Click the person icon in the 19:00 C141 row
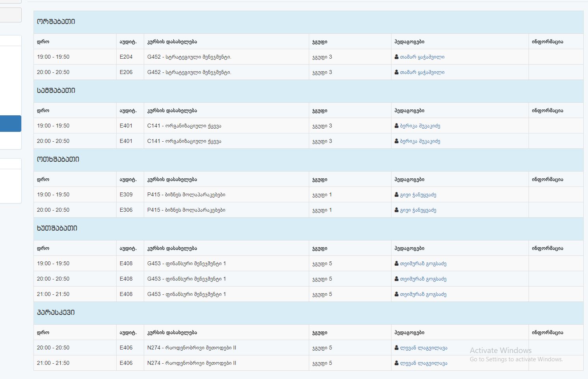This screenshot has width=588, height=379. pyautogui.click(x=397, y=126)
